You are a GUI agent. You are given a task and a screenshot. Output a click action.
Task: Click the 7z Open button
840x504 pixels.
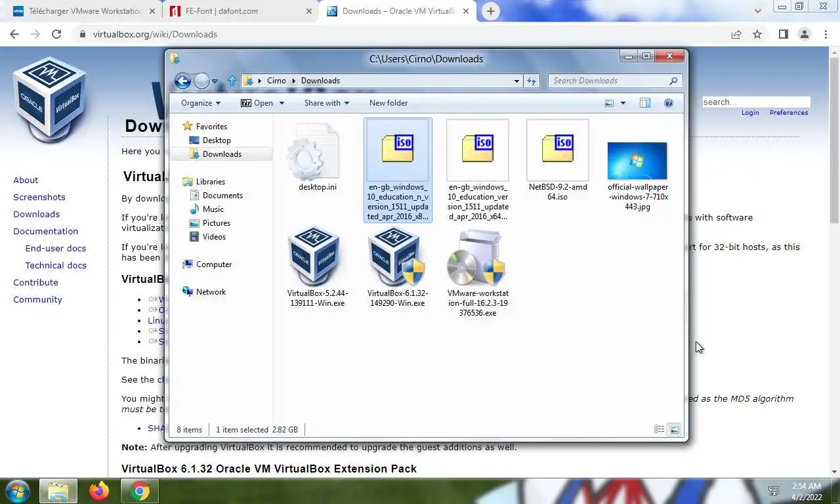[x=257, y=103]
